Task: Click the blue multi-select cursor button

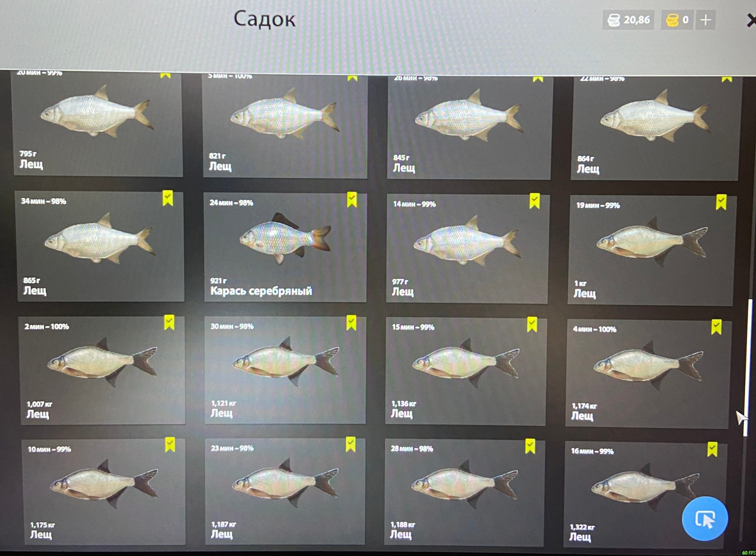Action: coord(705,519)
